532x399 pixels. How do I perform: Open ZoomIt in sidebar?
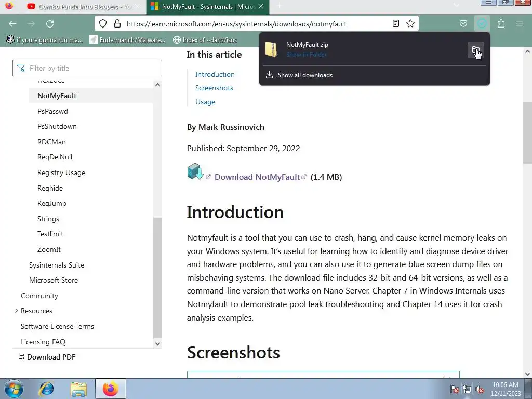49,249
